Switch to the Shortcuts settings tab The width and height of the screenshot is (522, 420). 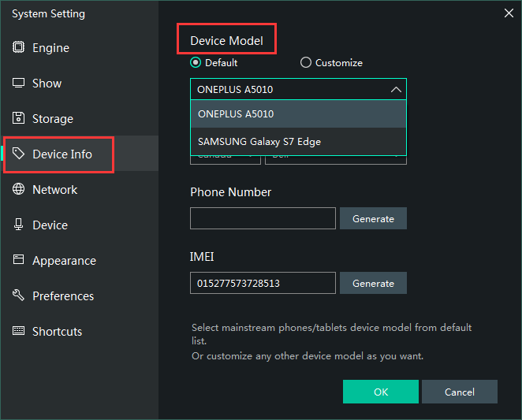pyautogui.click(x=57, y=332)
